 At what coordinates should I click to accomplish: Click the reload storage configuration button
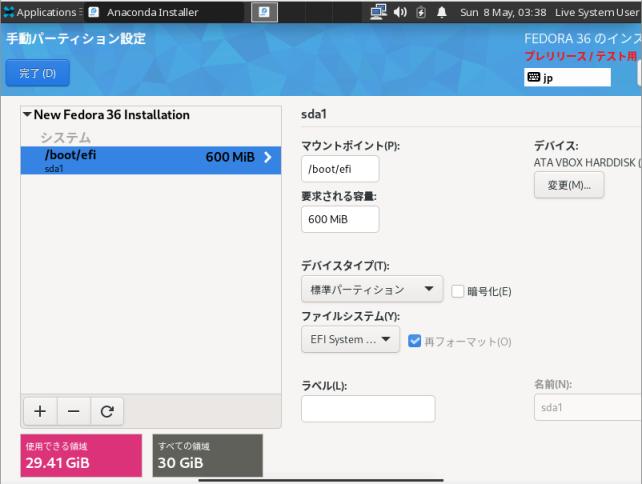click(107, 411)
